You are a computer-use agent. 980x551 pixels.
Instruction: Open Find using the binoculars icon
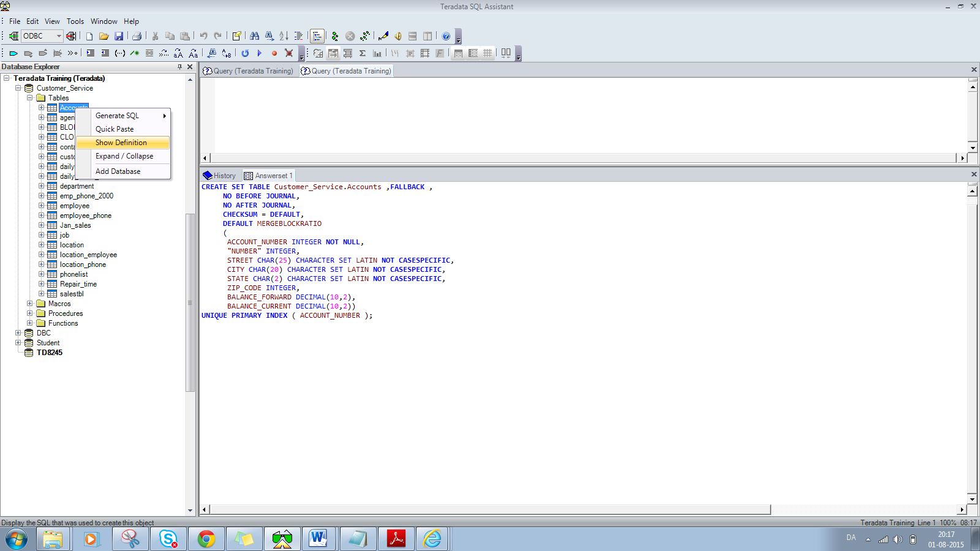[254, 36]
